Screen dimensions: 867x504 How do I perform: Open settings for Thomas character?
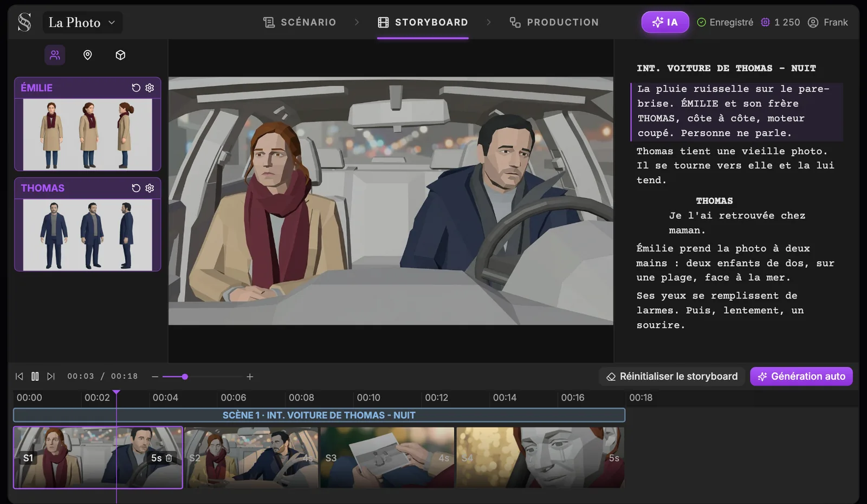tap(150, 188)
